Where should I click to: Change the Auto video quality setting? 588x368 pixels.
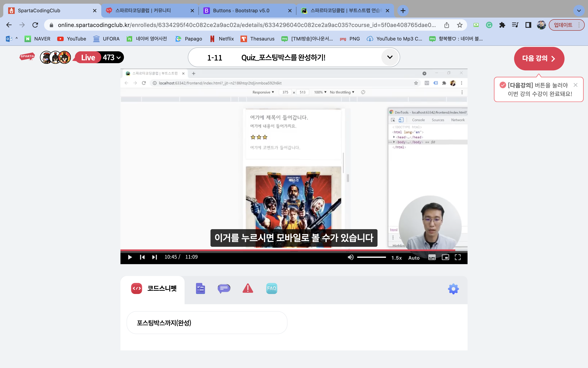tap(414, 258)
